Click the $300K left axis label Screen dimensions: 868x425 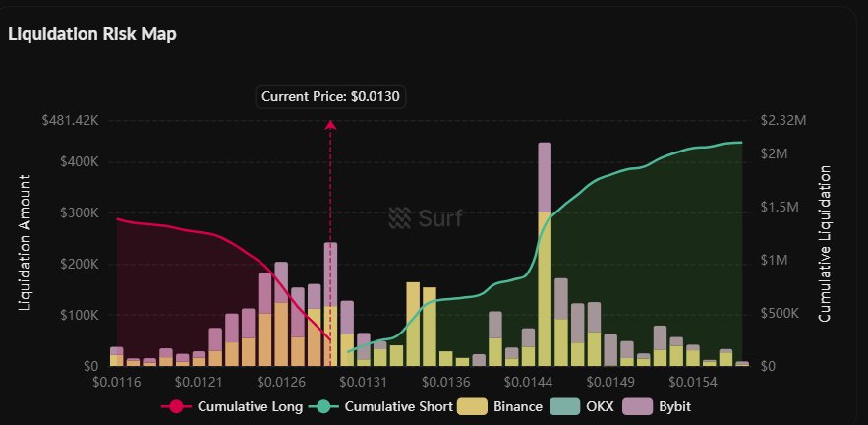pos(75,212)
